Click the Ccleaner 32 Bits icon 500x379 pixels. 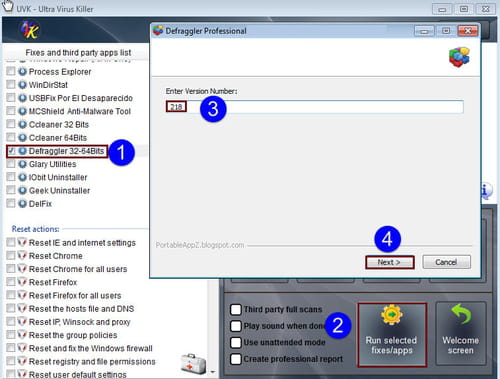click(22, 124)
